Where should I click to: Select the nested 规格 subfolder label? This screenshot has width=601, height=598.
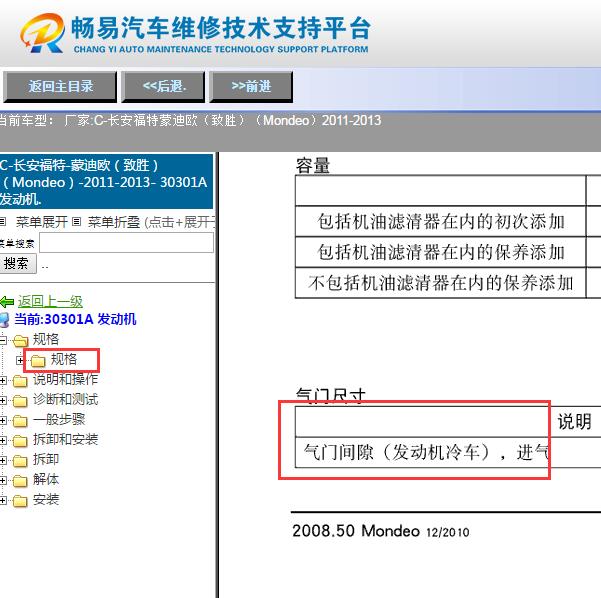pos(64,360)
